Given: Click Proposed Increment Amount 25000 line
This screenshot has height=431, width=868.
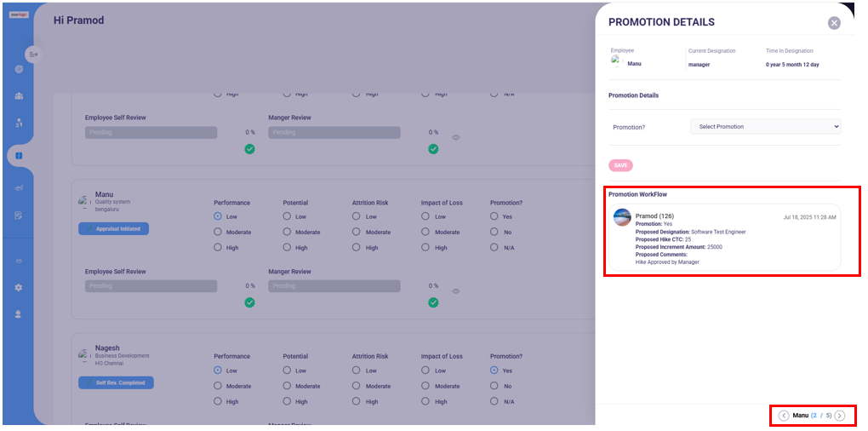Looking at the screenshot, I should (679, 247).
